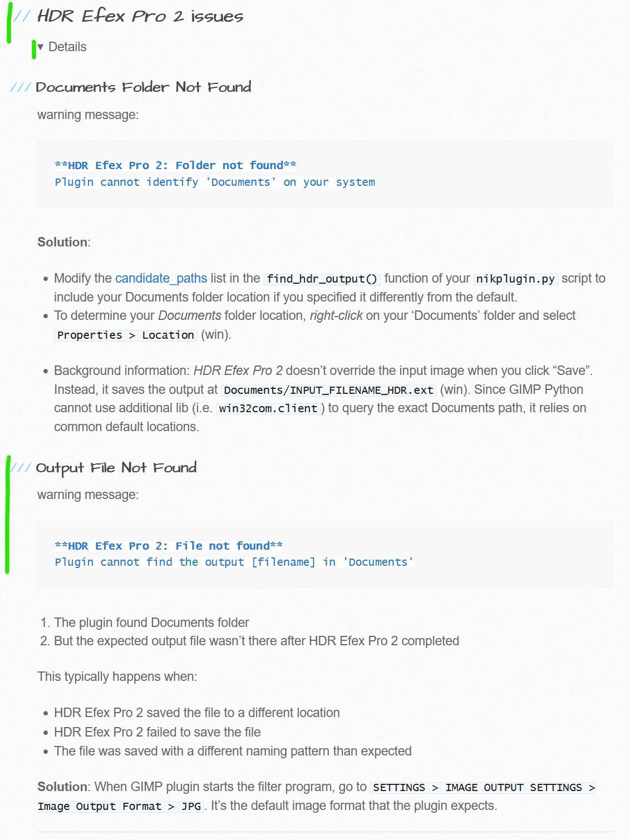Collapse the Details disclosure triangle
630x840 pixels.
click(40, 47)
